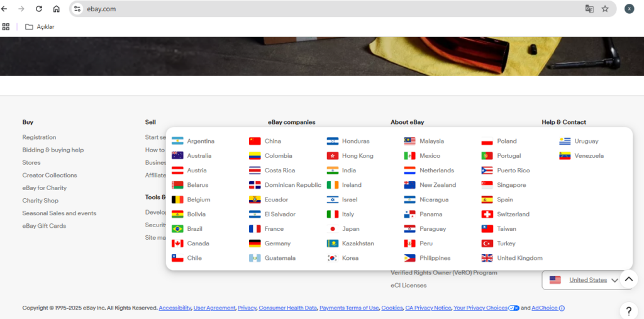Click the Germany flag icon

[255, 243]
